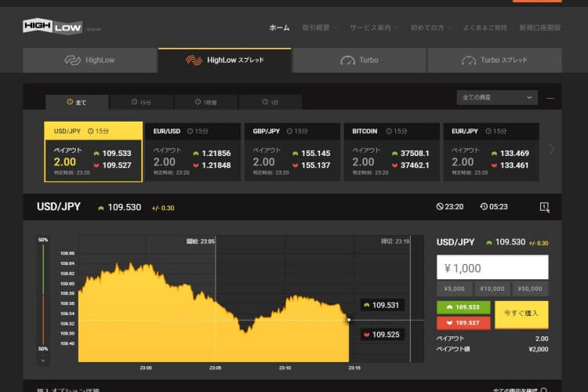Click the HighLow.com logo

[x=61, y=27]
